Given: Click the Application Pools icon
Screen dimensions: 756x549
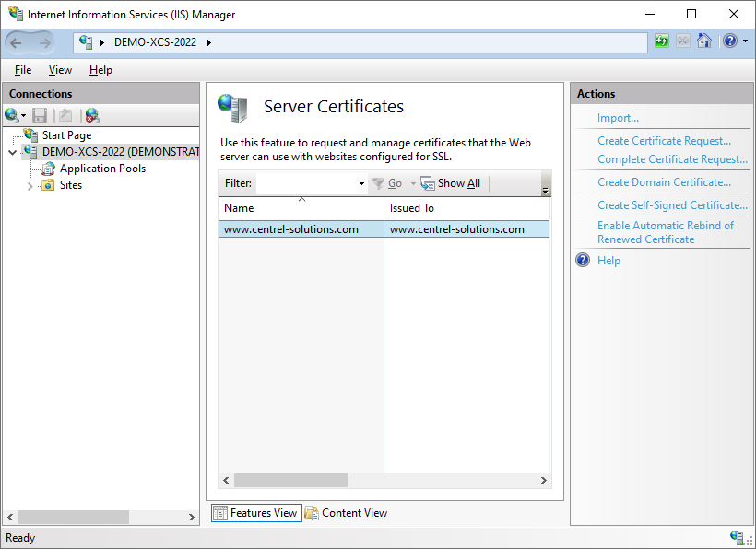Looking at the screenshot, I should click(x=48, y=169).
